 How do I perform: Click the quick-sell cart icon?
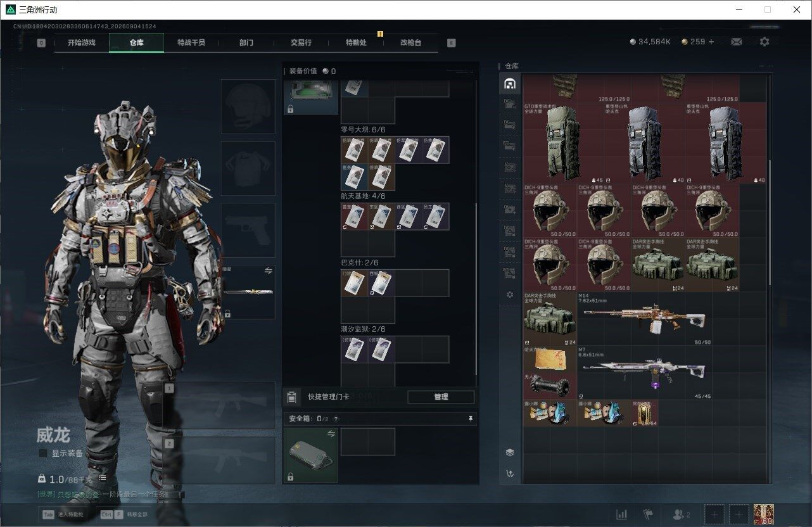[x=509, y=473]
